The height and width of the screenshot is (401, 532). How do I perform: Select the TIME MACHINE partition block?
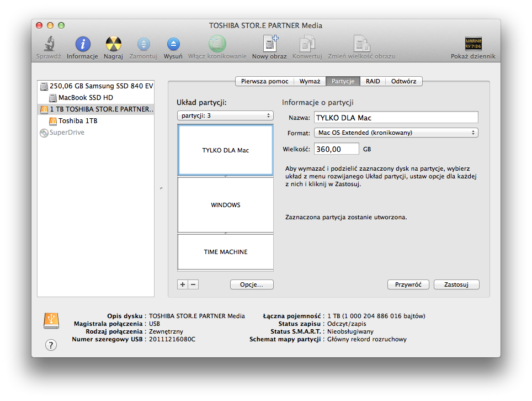point(225,252)
